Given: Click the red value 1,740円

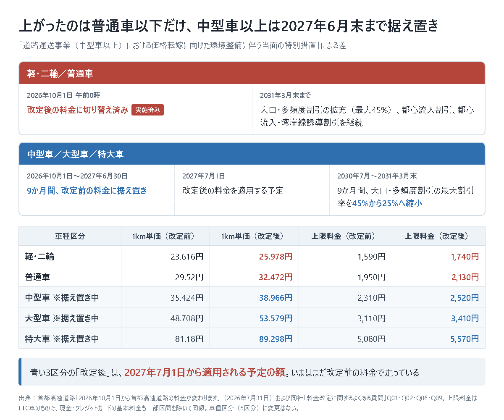Looking at the screenshot, I should 465,256.
